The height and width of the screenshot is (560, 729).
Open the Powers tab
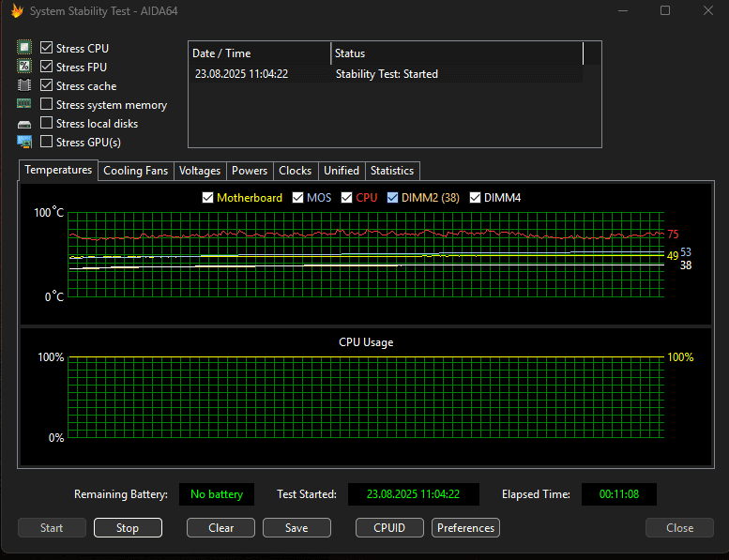tap(250, 171)
